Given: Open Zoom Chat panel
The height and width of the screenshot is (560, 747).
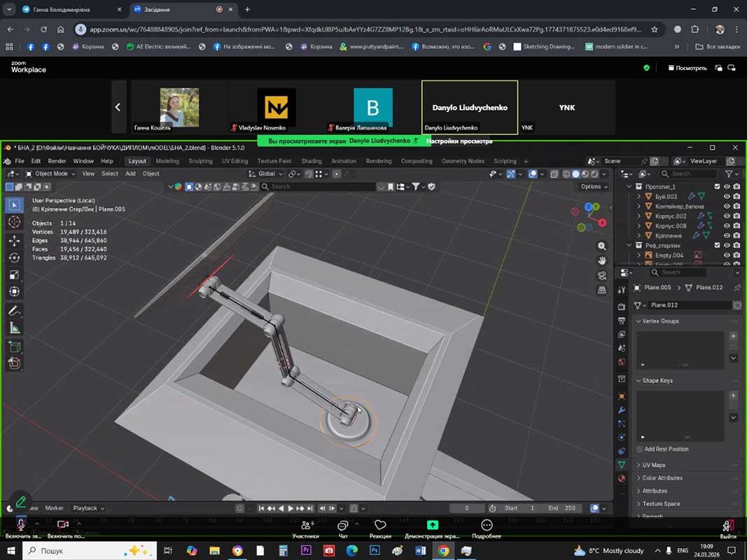Looking at the screenshot, I should tap(343, 526).
